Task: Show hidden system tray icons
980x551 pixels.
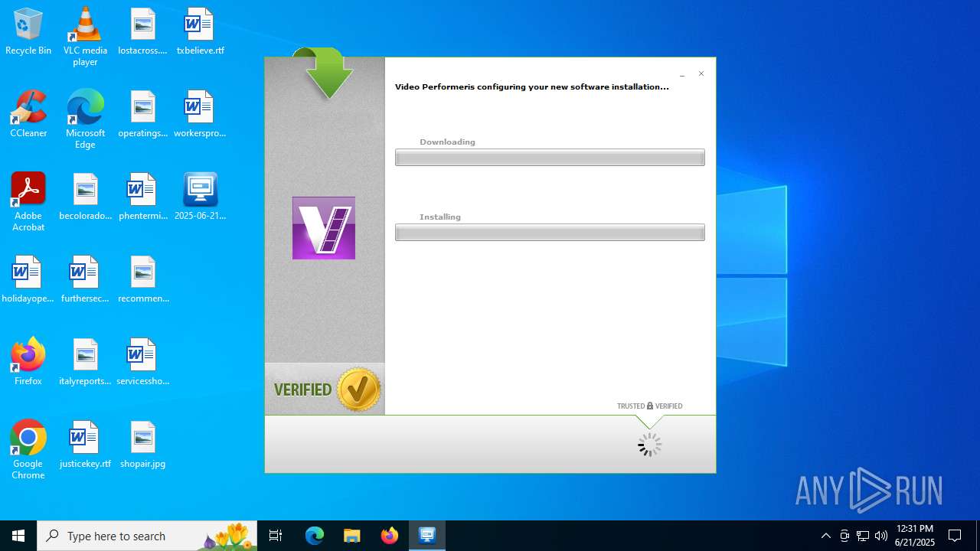Action: pyautogui.click(x=825, y=536)
